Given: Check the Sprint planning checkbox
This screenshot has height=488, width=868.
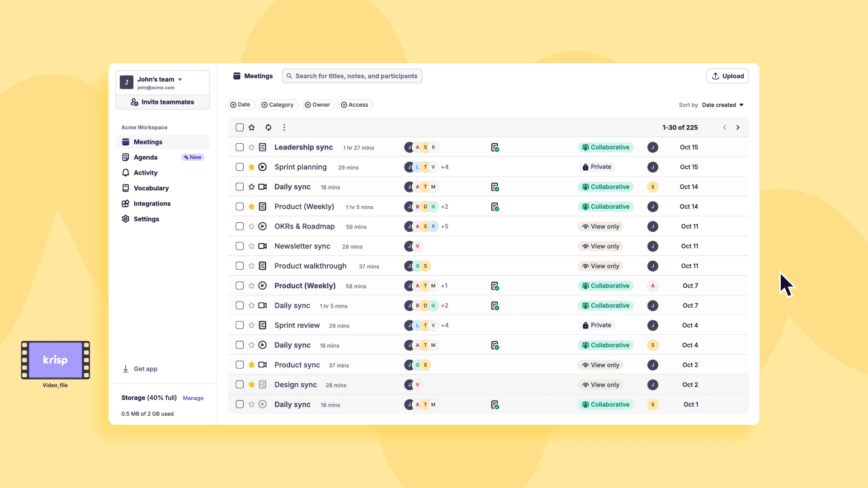Looking at the screenshot, I should click(240, 167).
